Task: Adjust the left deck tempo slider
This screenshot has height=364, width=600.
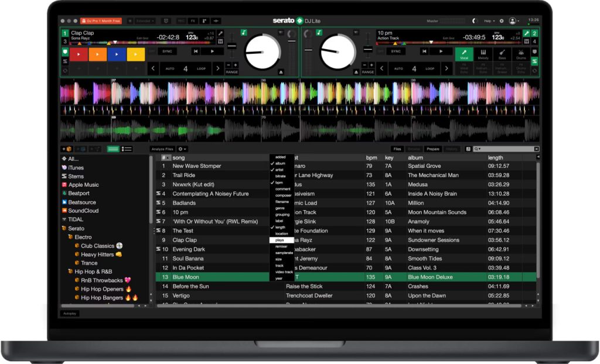Action: (231, 46)
